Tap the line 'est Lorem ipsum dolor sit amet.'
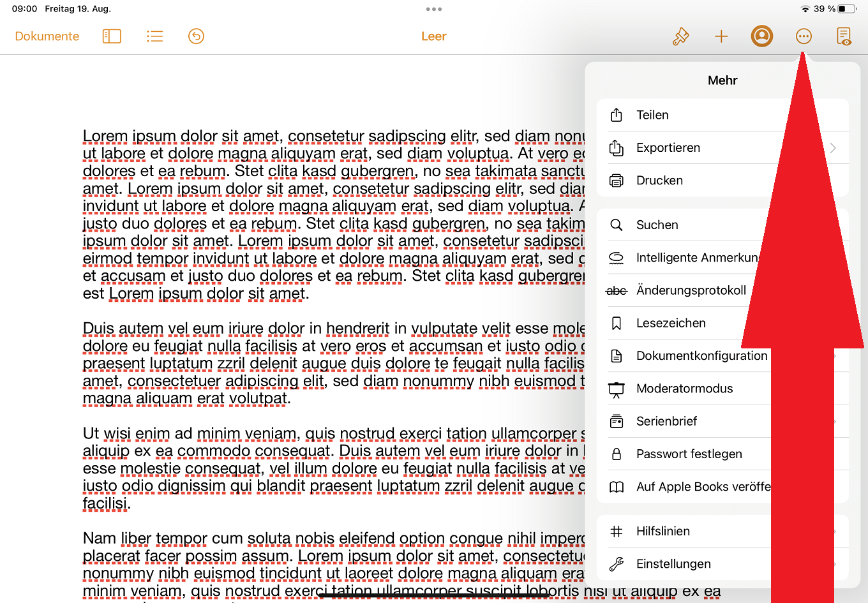Screen dimensions: 868x603 196,294
